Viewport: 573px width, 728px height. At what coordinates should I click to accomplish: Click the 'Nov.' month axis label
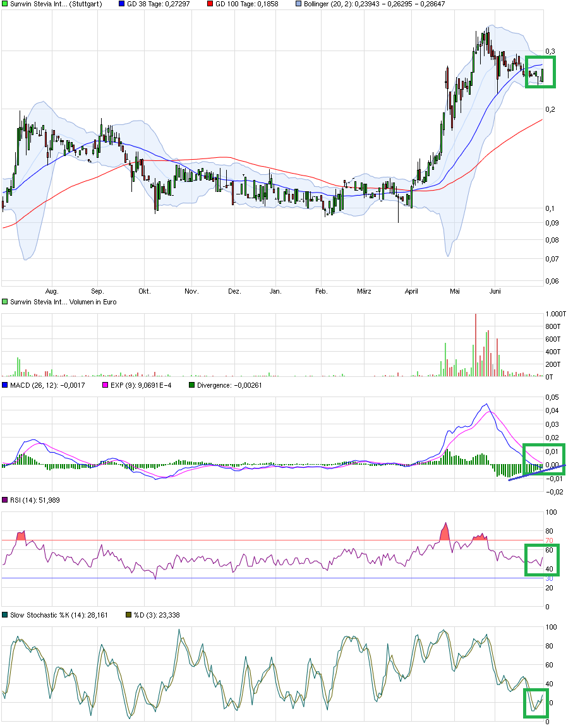coord(191,291)
